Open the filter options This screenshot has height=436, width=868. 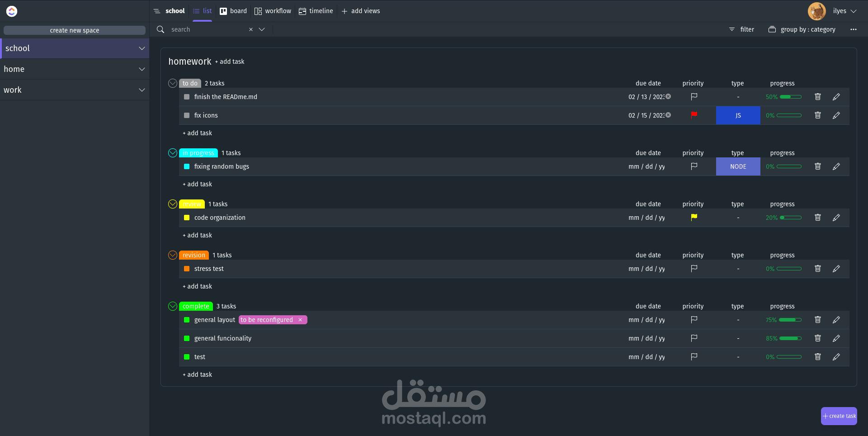(741, 29)
